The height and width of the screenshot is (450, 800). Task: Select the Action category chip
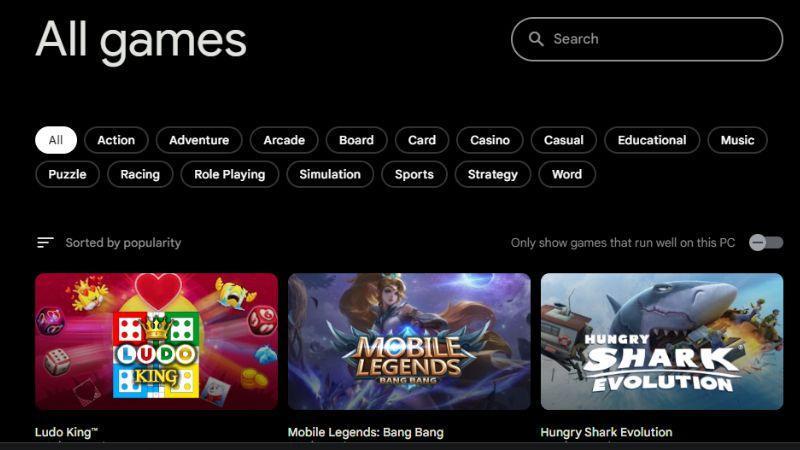coord(116,140)
